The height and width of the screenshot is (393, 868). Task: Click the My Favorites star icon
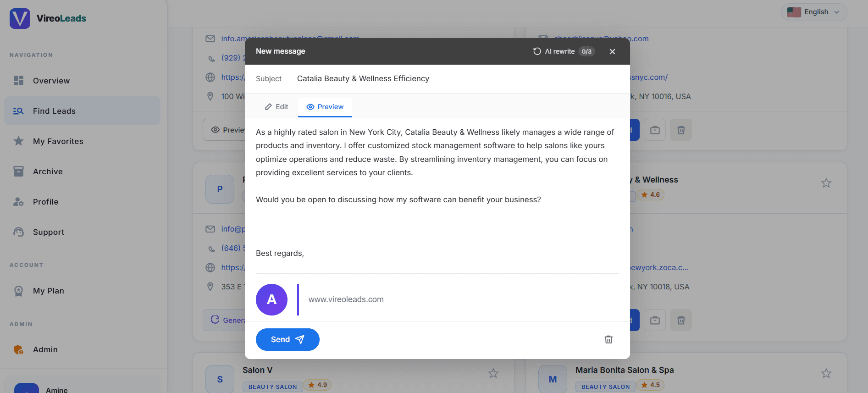pyautogui.click(x=18, y=141)
